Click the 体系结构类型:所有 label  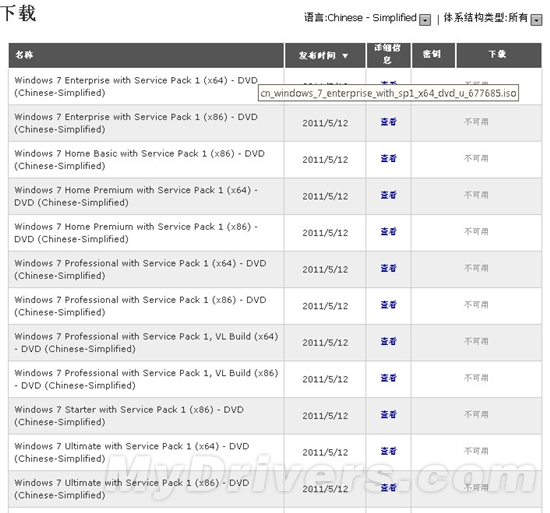tap(486, 18)
